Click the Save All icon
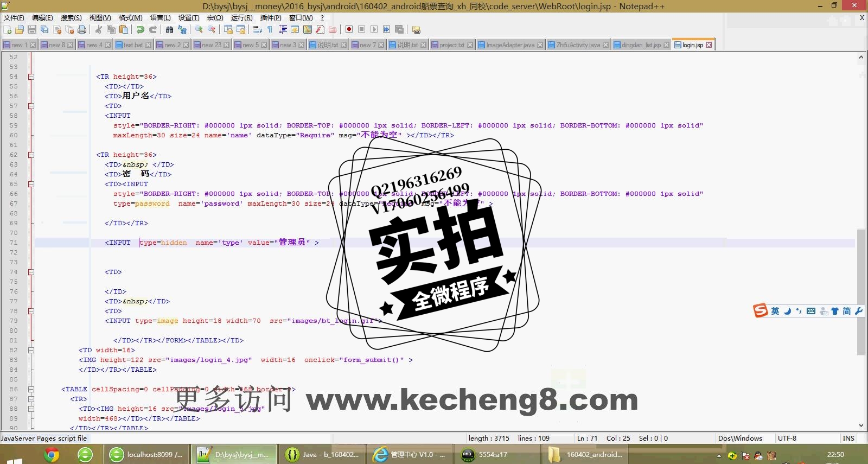 click(x=44, y=29)
